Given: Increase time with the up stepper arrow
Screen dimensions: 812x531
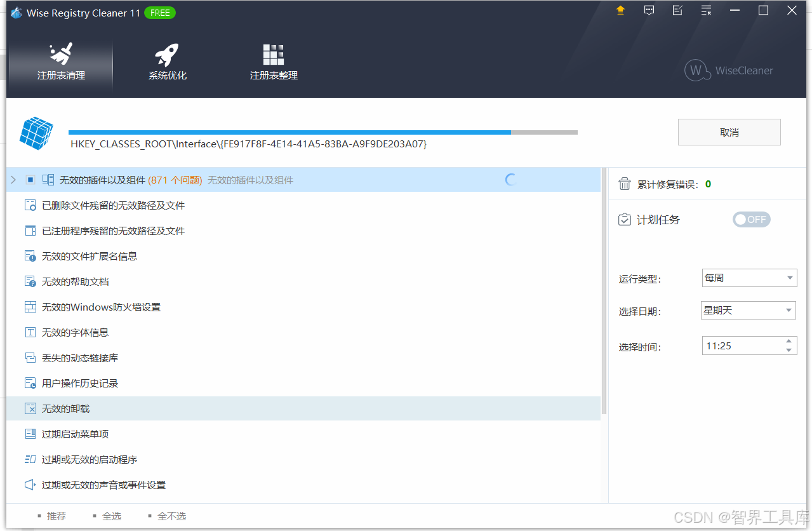Looking at the screenshot, I should pyautogui.click(x=789, y=342).
